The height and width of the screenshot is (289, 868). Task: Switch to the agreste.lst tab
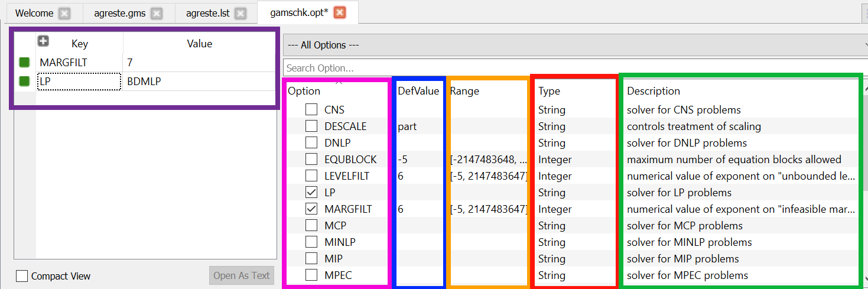[207, 13]
